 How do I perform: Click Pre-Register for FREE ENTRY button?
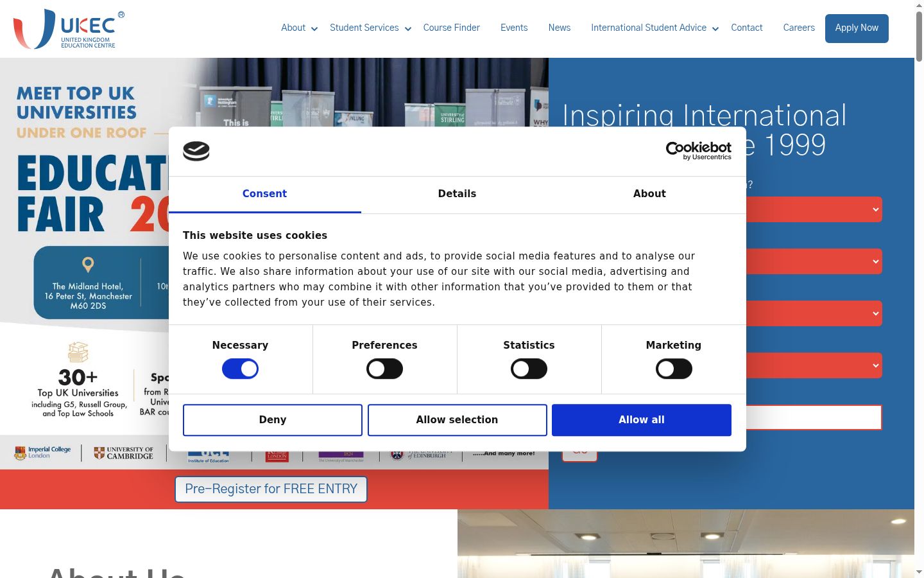(271, 489)
